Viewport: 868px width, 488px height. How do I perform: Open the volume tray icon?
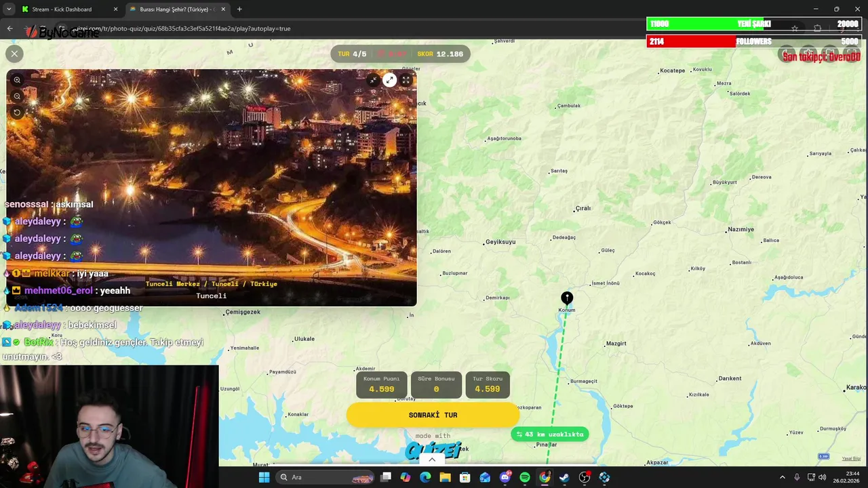(823, 477)
